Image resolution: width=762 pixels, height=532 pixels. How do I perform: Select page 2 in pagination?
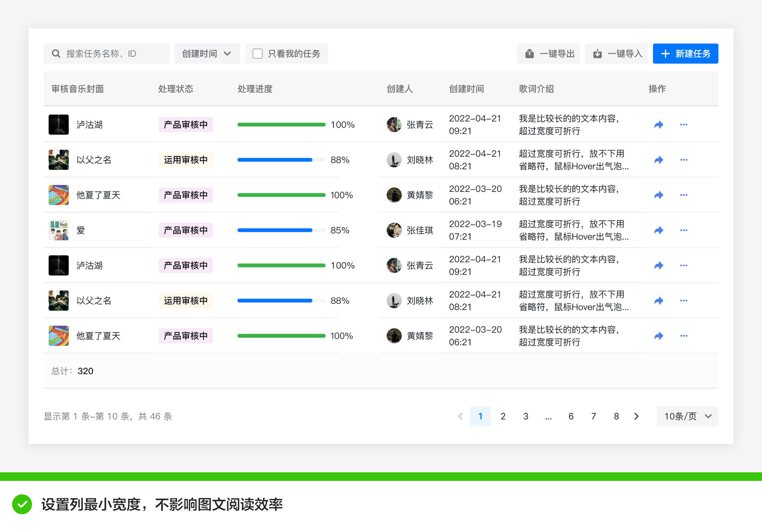(x=503, y=416)
